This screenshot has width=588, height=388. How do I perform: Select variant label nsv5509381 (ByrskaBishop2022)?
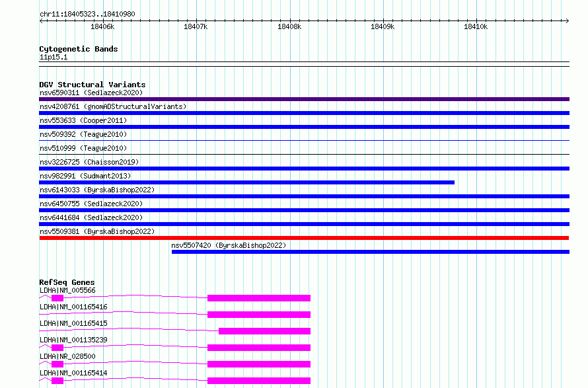pos(97,231)
